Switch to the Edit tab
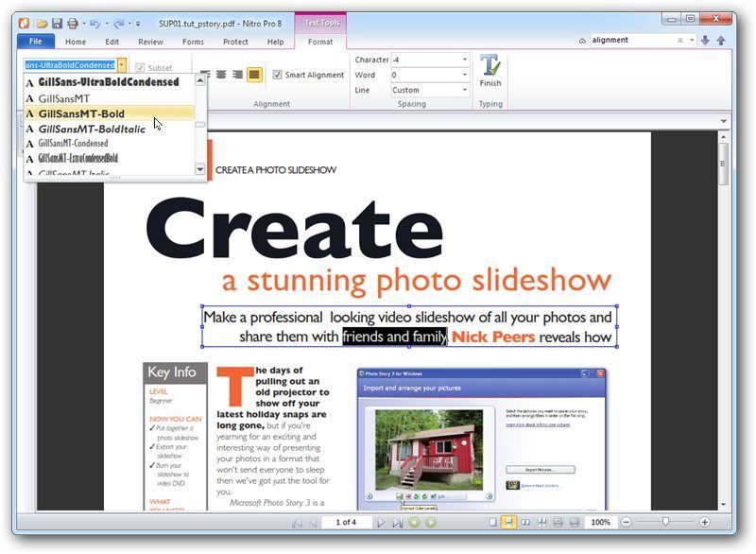 112,42
